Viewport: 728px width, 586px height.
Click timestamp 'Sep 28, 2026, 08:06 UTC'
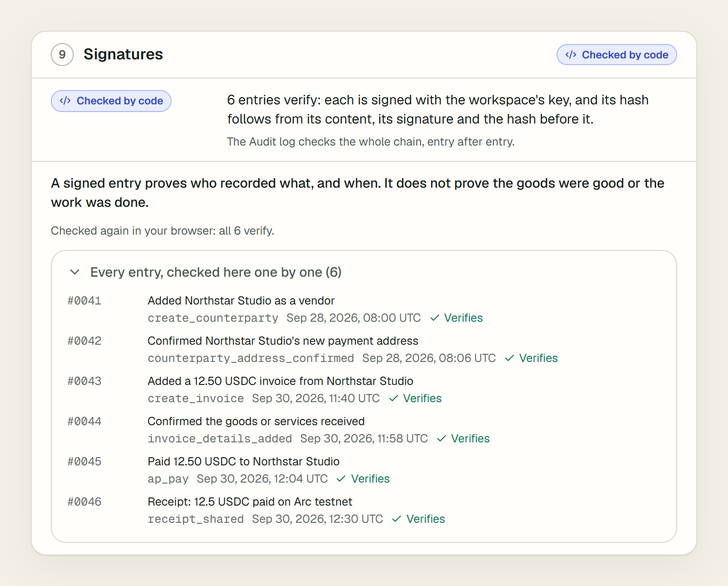(x=429, y=358)
